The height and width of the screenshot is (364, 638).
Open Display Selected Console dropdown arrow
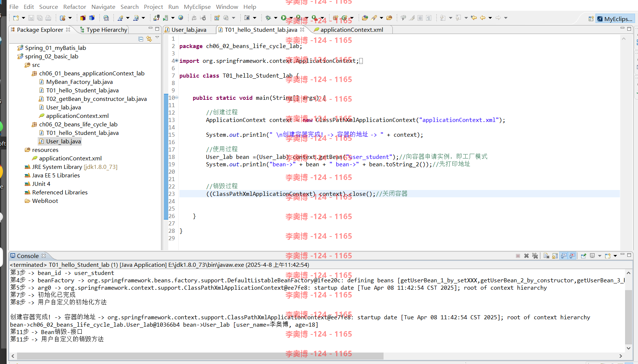[600, 256]
